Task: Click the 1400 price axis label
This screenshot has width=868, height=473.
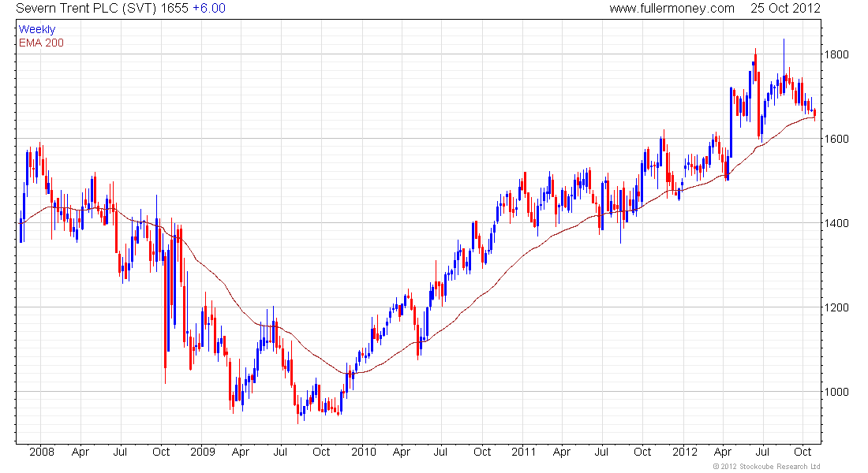Action: 836,224
